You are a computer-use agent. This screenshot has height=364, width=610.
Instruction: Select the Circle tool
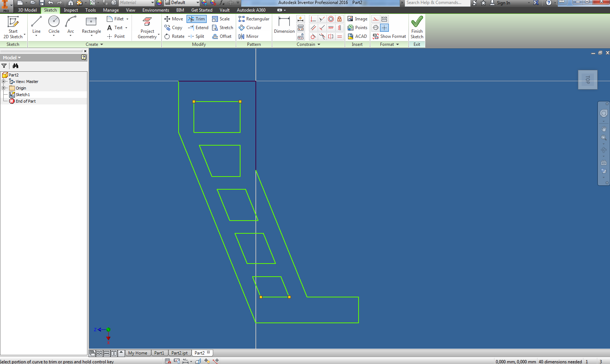54,25
